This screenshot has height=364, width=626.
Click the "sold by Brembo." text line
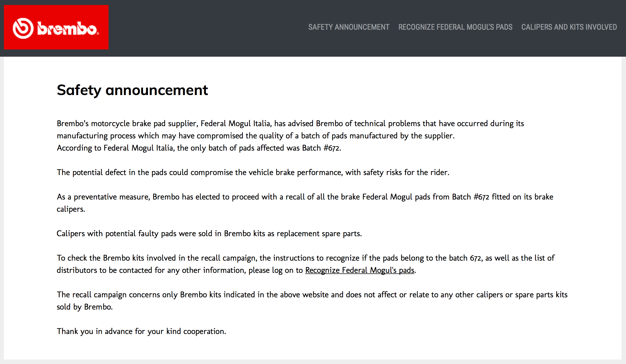pyautogui.click(x=85, y=307)
